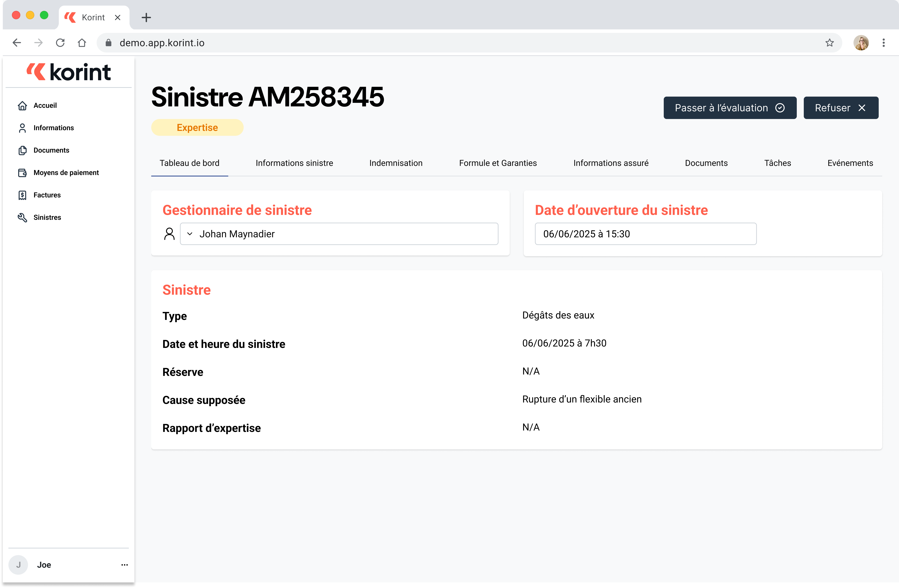
Task: Click 'Gestionnaire de sinistre' heading
Action: tap(237, 210)
